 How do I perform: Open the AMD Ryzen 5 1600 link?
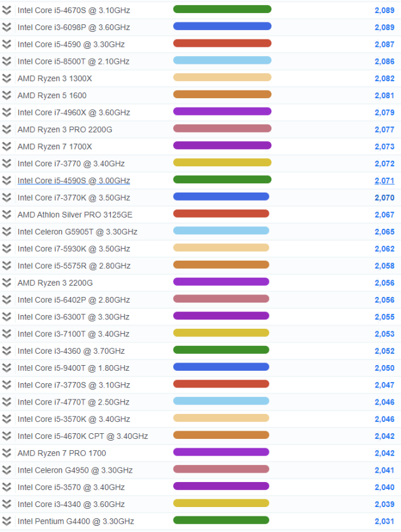[x=52, y=96]
